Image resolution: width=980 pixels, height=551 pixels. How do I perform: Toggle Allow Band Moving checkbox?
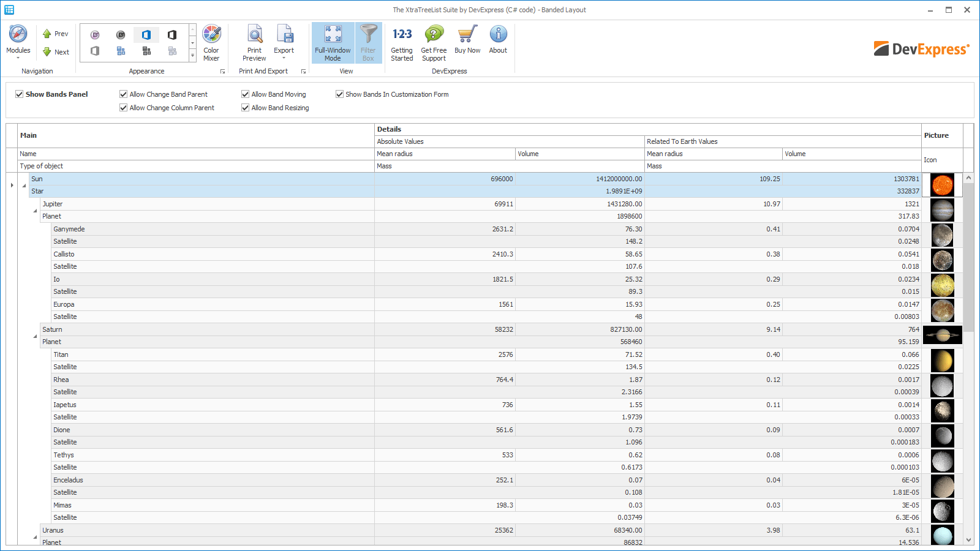(246, 94)
